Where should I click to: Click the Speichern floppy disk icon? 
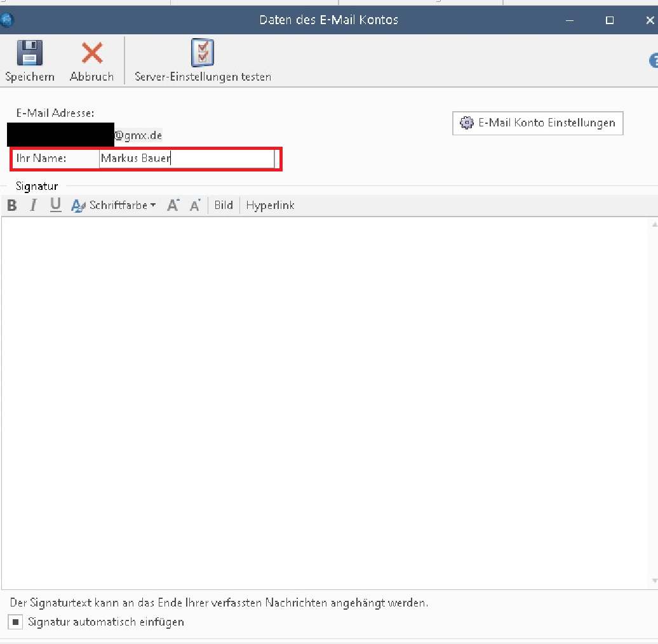[29, 53]
